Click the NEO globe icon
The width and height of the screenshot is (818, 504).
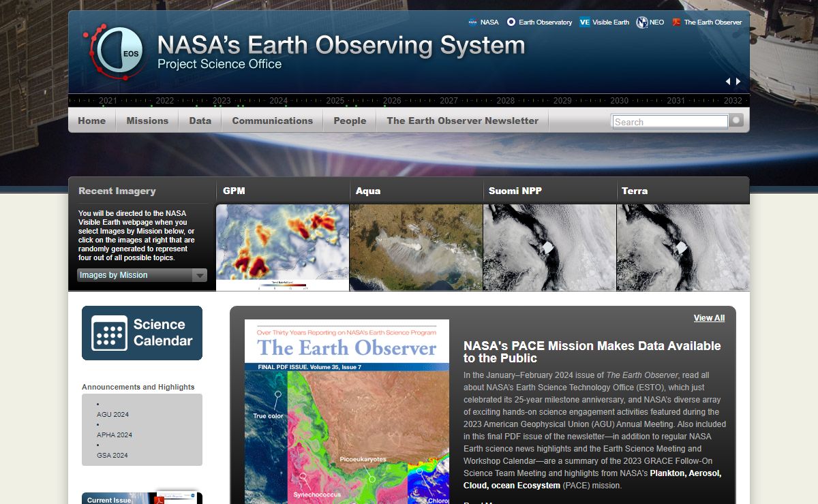point(642,22)
